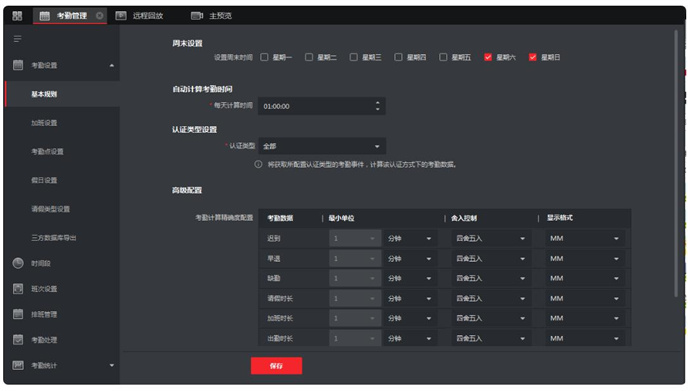Open the 早退 row rounding dropdown 四舍五入

[492, 259]
